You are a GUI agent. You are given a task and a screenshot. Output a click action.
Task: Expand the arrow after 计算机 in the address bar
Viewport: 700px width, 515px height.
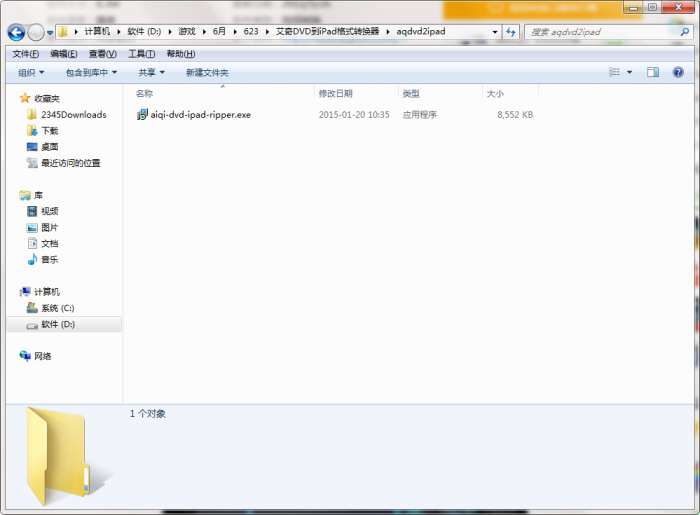119,32
